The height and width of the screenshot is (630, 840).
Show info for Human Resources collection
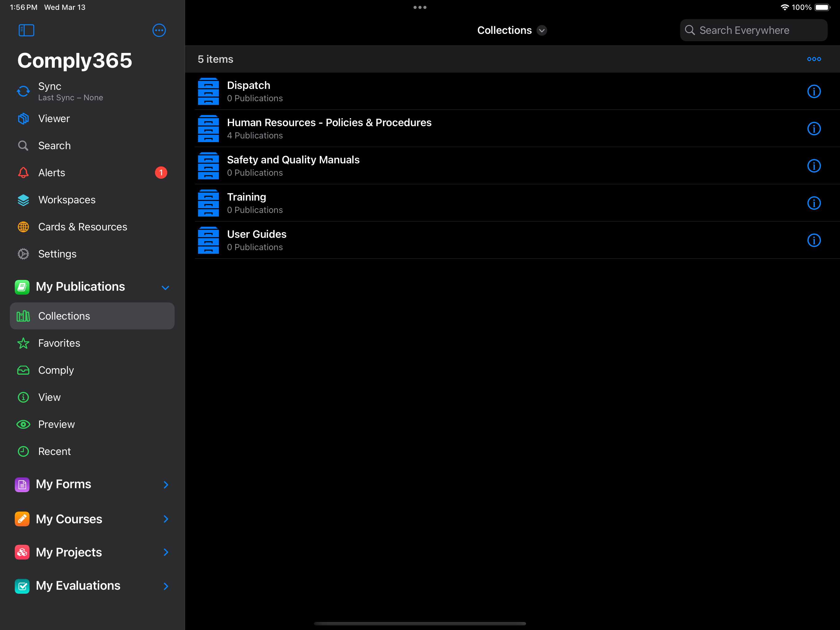pos(814,129)
